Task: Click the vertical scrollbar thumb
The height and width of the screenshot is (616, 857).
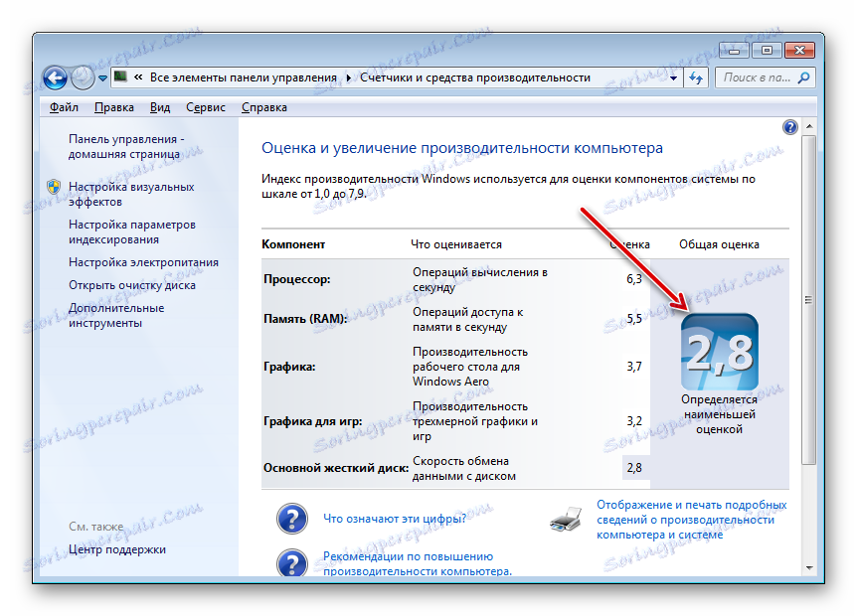Action: click(x=809, y=300)
